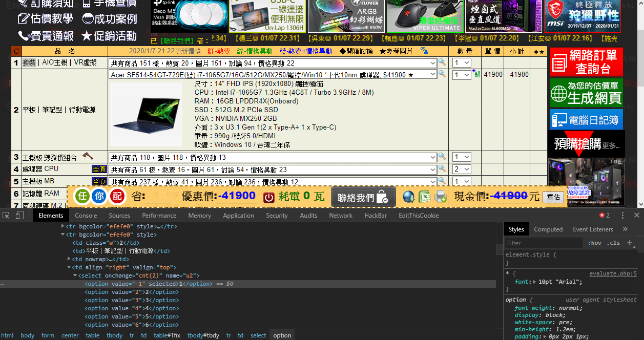This screenshot has width=644, height=340.
Task: Toggle device toolbar icon in DevTools
Action: tap(20, 216)
